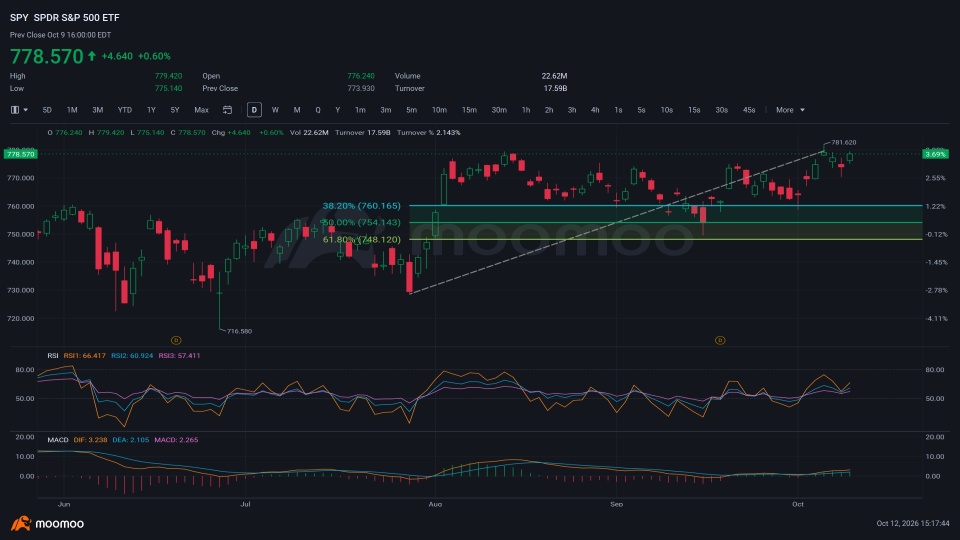Screen dimensions: 960x540
Task: Switch to 2h interval
Action: (549, 110)
